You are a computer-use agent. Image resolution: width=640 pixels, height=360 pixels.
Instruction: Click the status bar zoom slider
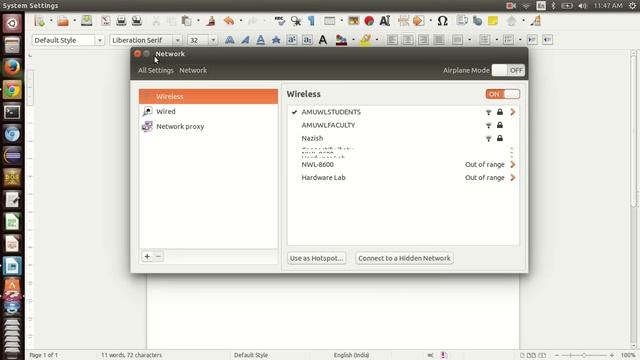tap(584, 355)
